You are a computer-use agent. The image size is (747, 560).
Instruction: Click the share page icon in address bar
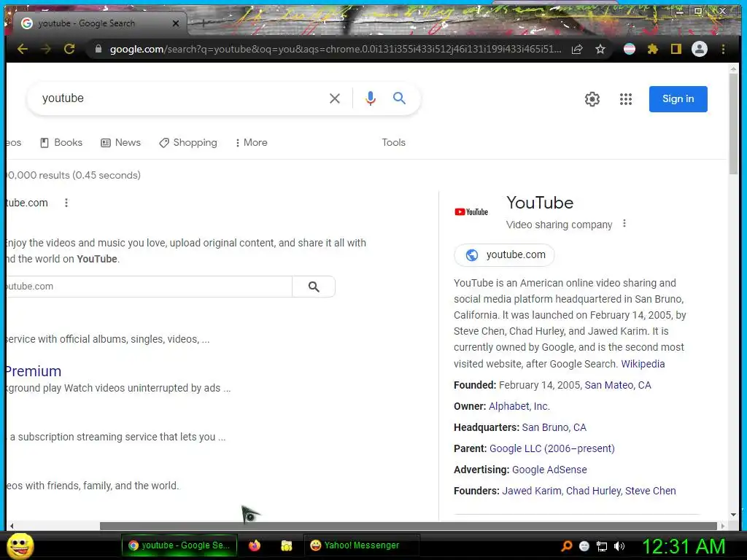[x=577, y=49]
